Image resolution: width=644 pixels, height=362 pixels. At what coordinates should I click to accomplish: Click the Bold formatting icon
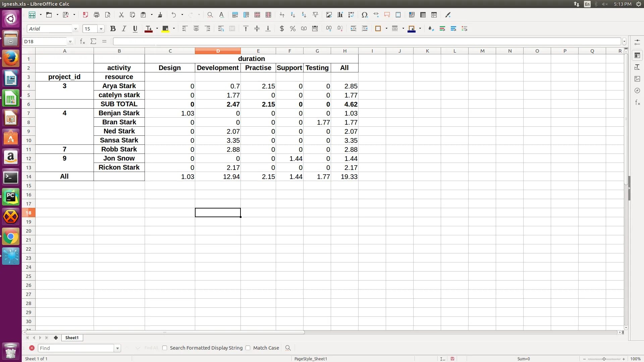coord(113,29)
